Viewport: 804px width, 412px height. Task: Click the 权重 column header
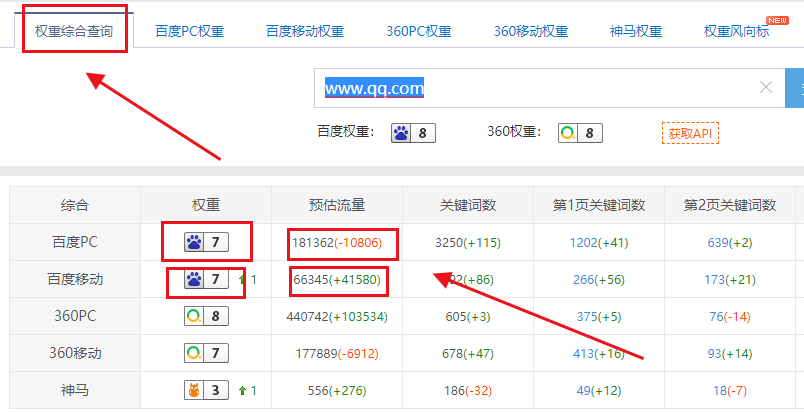[x=206, y=205]
